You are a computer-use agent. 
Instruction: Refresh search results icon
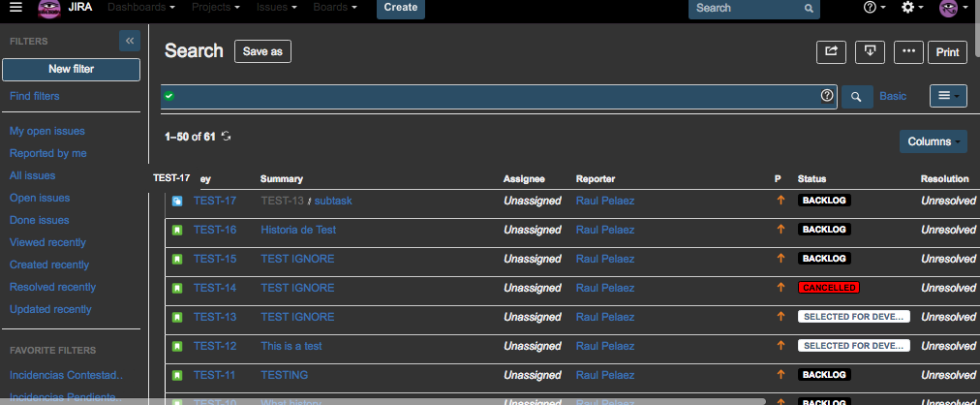pos(227,137)
